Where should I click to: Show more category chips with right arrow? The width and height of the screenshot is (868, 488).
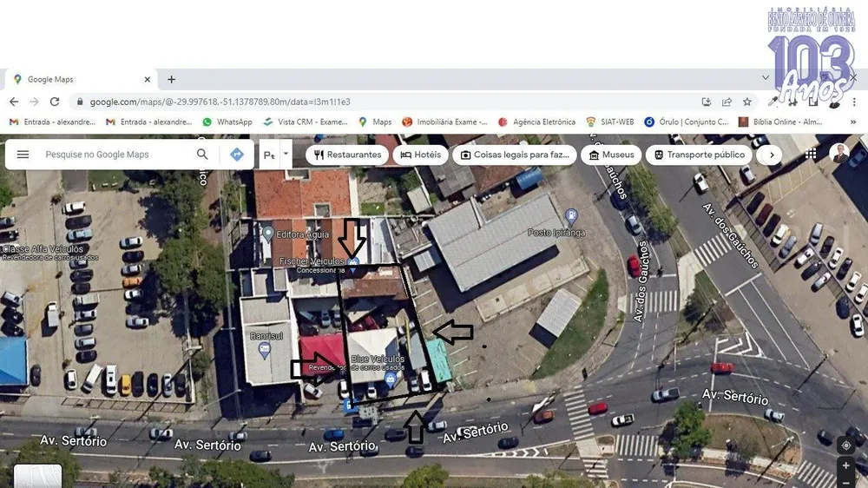772,155
